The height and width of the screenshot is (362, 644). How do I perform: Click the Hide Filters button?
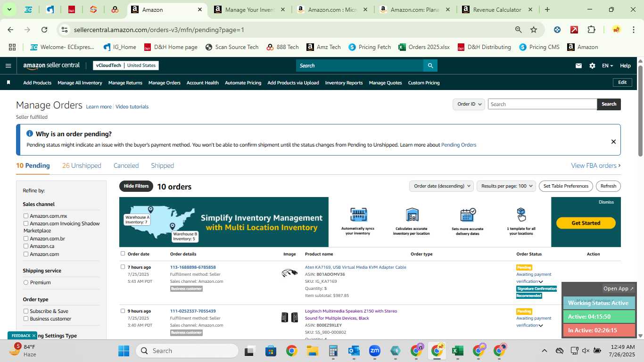click(136, 186)
